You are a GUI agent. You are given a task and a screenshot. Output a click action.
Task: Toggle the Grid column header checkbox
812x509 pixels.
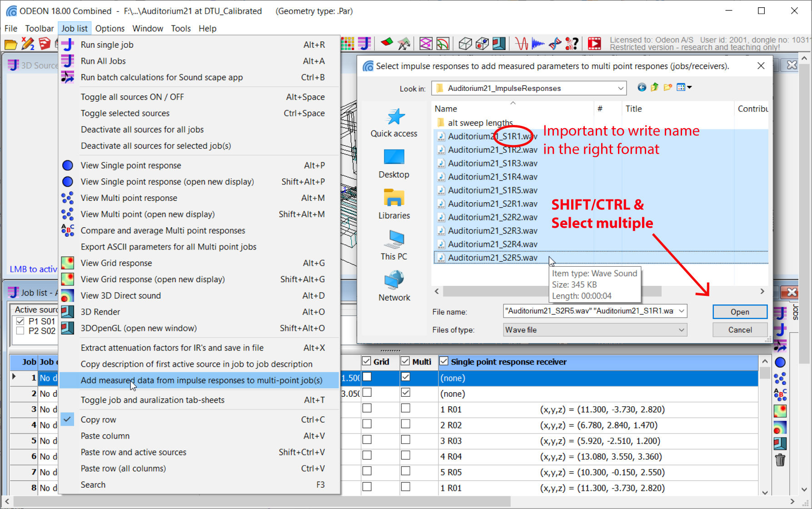[367, 361]
